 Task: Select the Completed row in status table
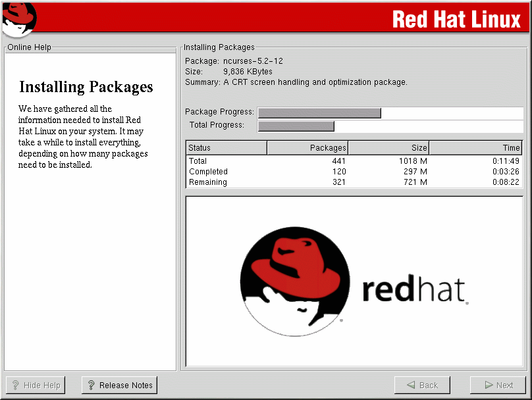(354, 172)
